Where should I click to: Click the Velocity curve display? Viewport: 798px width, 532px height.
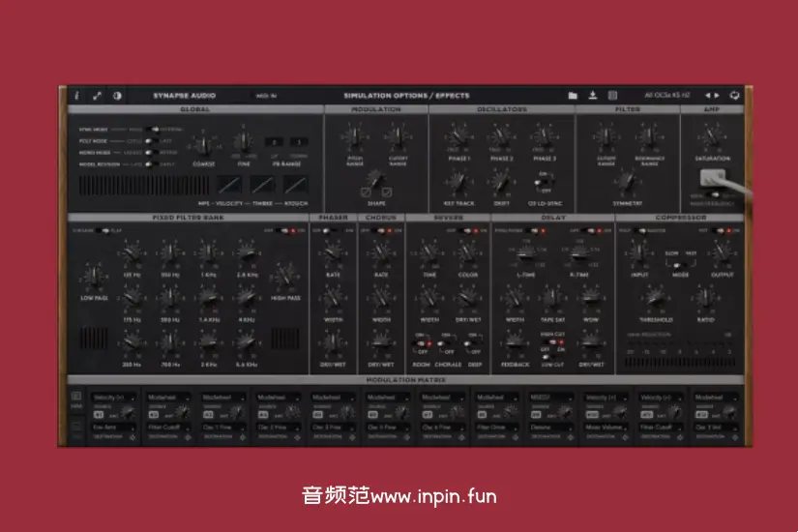pos(229,185)
